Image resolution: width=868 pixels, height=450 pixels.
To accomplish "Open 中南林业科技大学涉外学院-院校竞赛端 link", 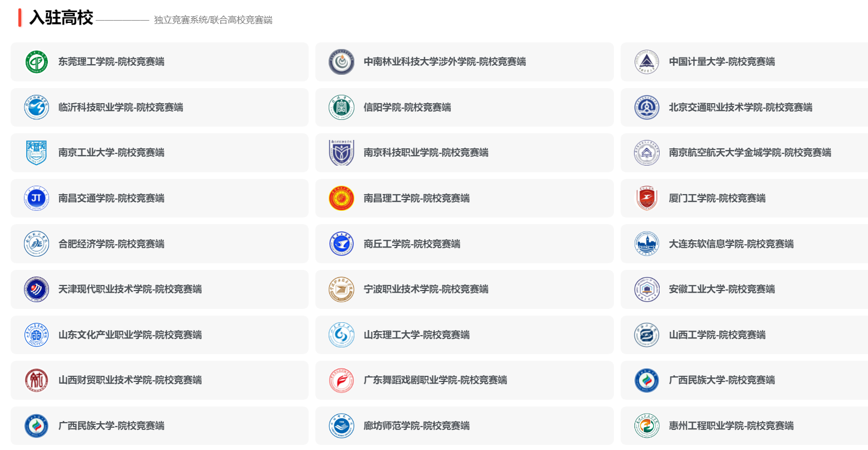I will tap(465, 62).
